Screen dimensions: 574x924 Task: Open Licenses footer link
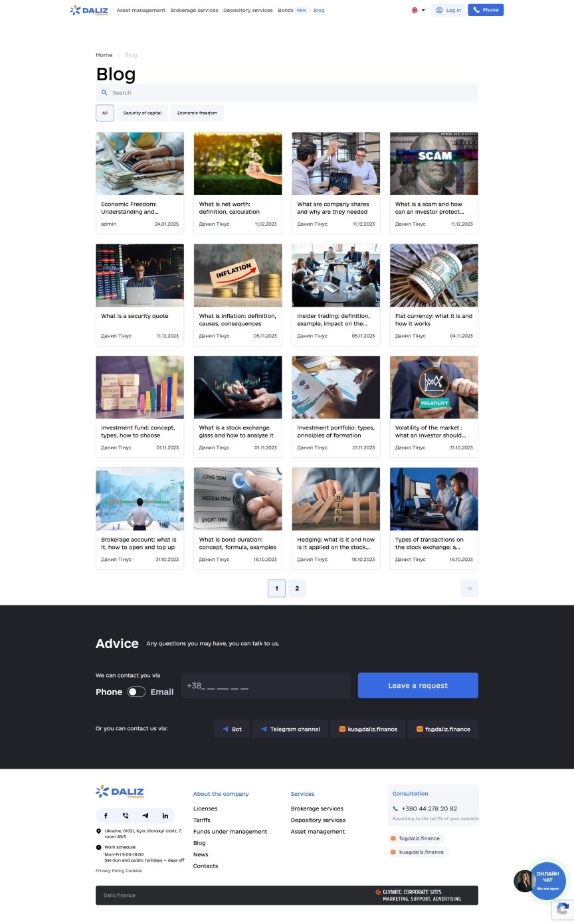click(x=205, y=809)
